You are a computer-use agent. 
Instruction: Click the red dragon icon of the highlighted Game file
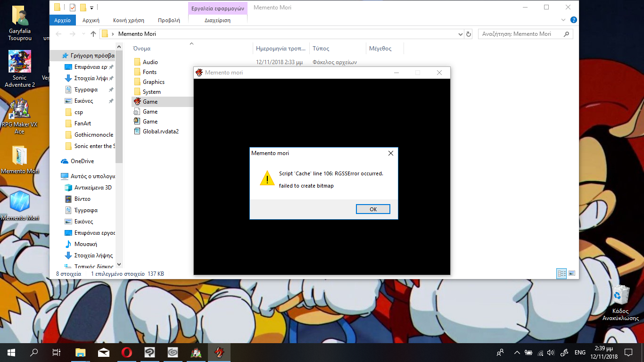pyautogui.click(x=137, y=101)
